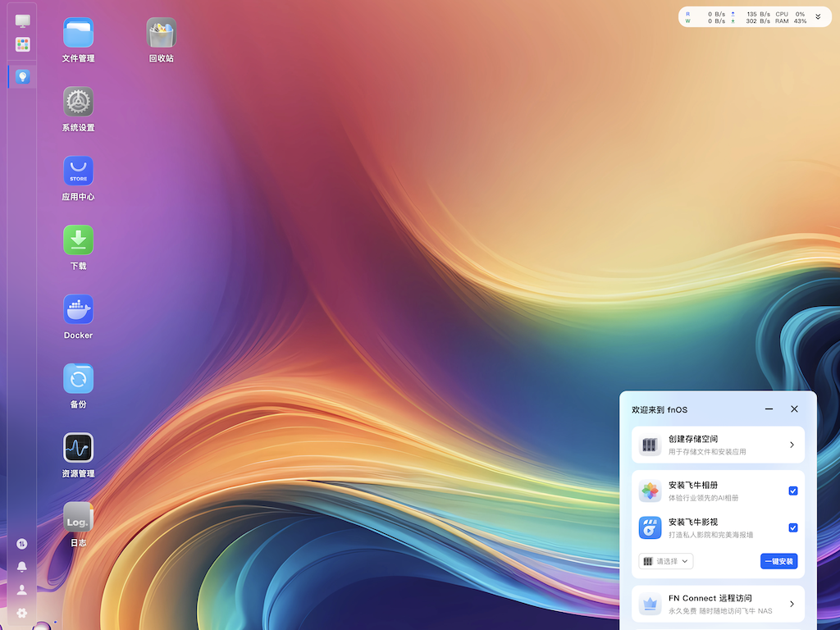
Task: Launch 系统设置 system settings
Action: point(78,102)
